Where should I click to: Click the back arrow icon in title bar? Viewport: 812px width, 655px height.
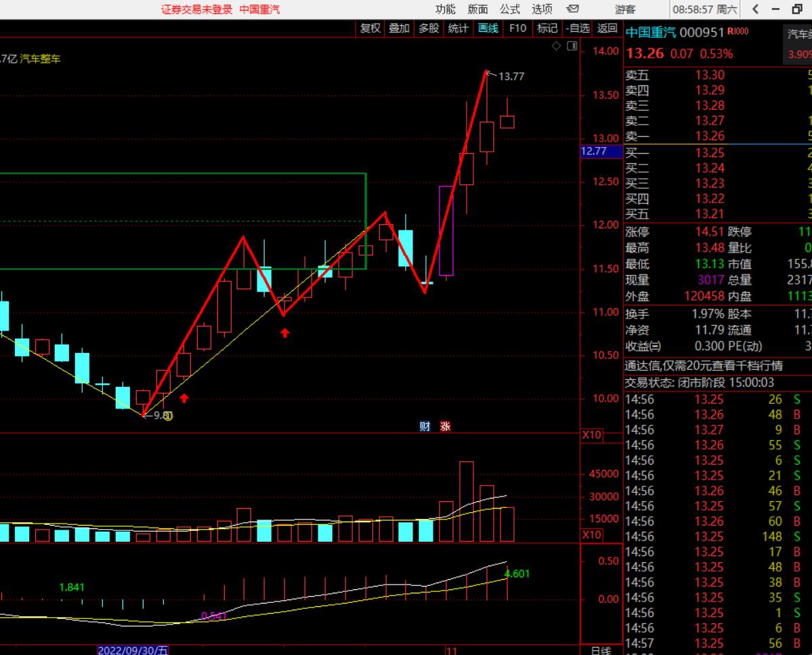pyautogui.click(x=756, y=9)
